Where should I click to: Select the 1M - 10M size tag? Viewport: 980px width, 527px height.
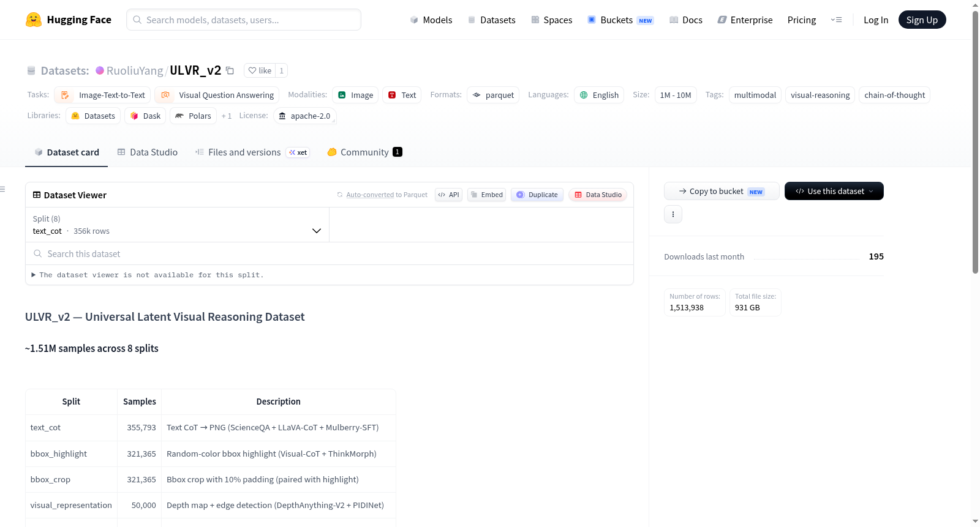(676, 95)
